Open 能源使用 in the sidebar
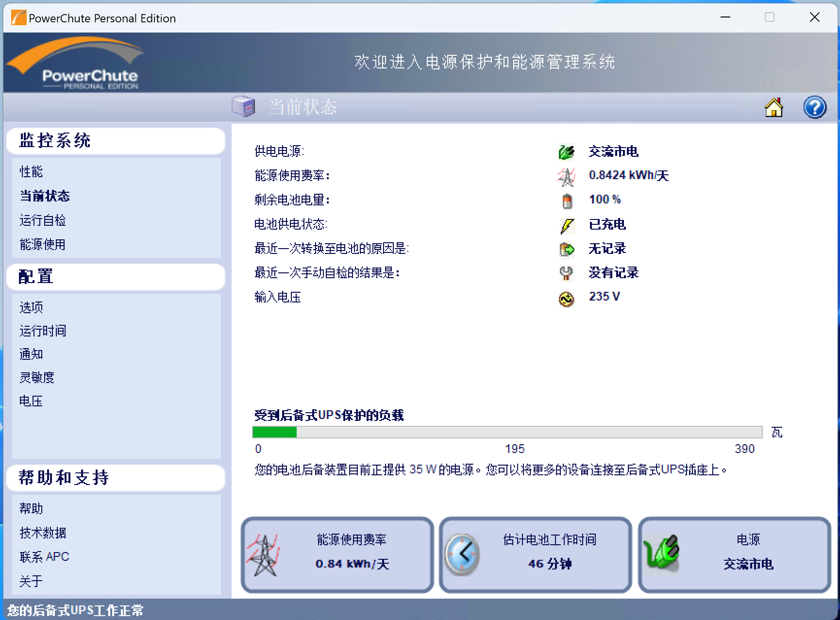Image resolution: width=840 pixels, height=620 pixels. (x=42, y=244)
